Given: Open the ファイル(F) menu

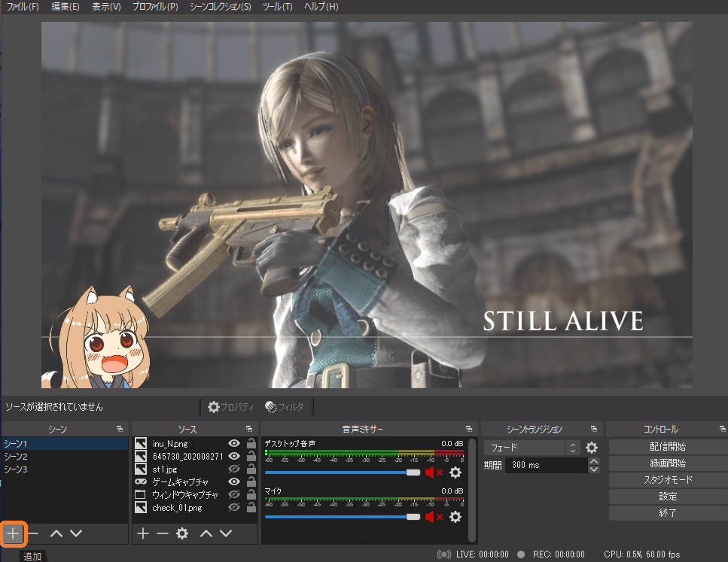Looking at the screenshot, I should [23, 7].
